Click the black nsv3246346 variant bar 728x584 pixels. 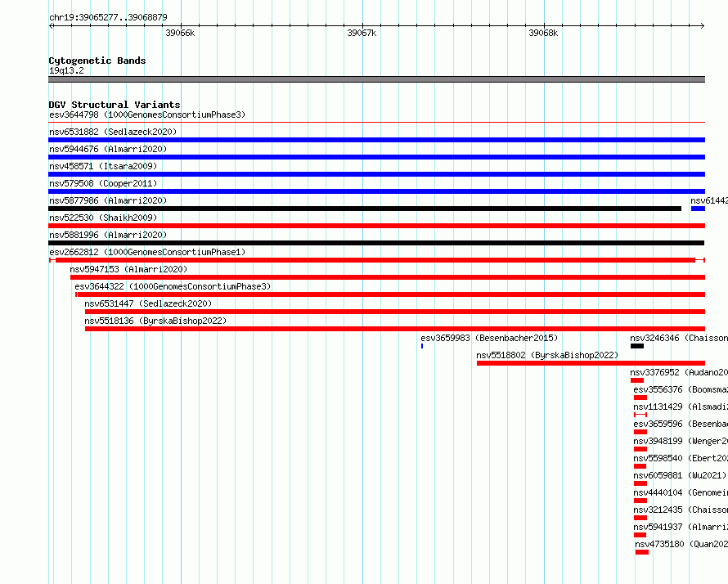tap(637, 346)
